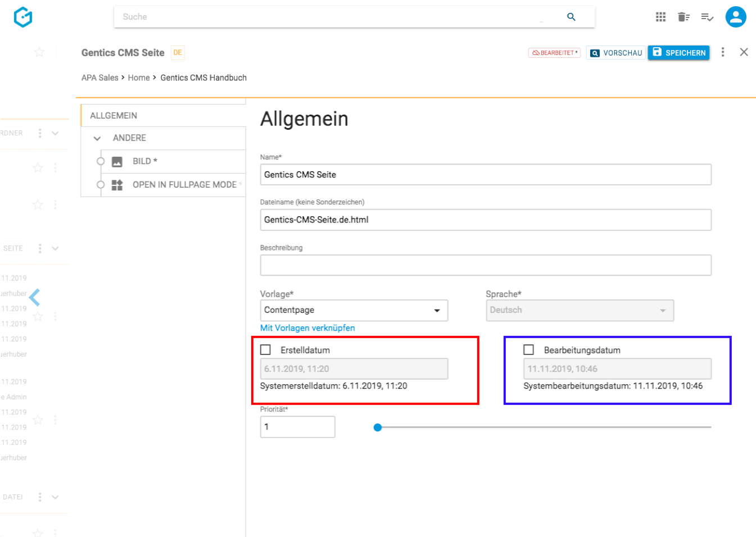
Task: Open page options three-dot menu
Action: (723, 52)
